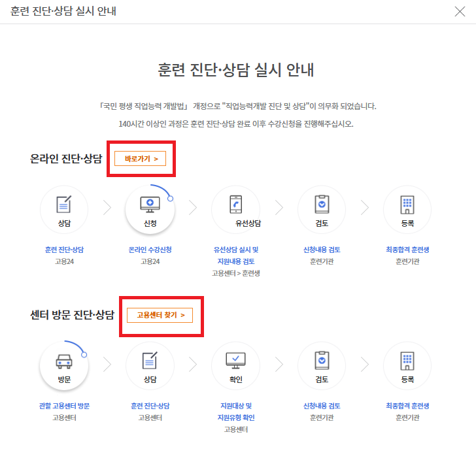Viewport: 476px width, 462px height.
Task: Click the 확인 monitor checkmark icon
Action: (236, 361)
